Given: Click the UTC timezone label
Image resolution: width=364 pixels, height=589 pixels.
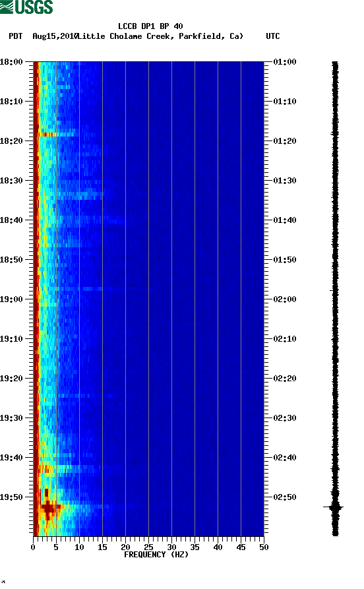Looking at the screenshot, I should pos(273,36).
